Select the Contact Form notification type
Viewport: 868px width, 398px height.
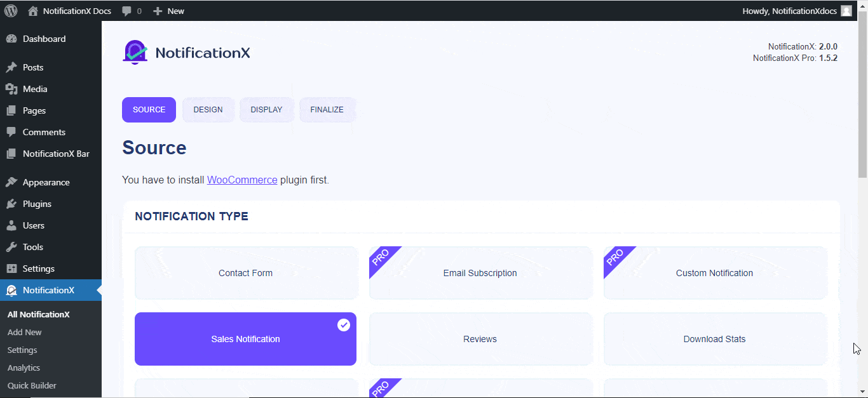click(246, 273)
